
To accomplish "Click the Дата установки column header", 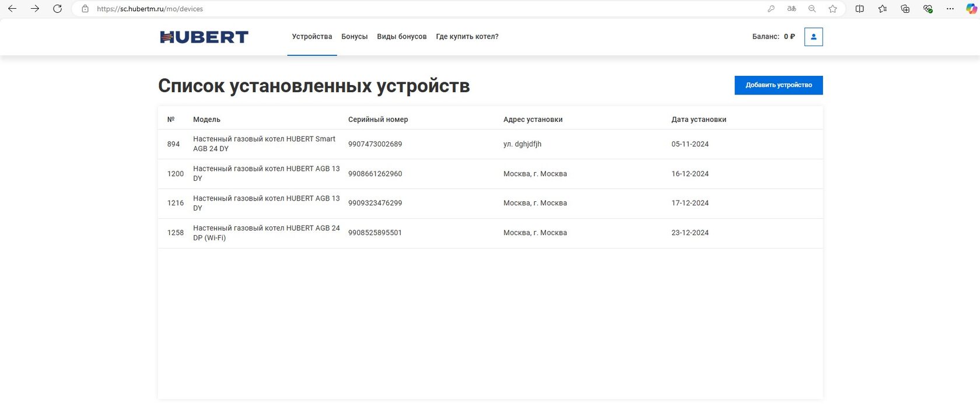I will [699, 120].
